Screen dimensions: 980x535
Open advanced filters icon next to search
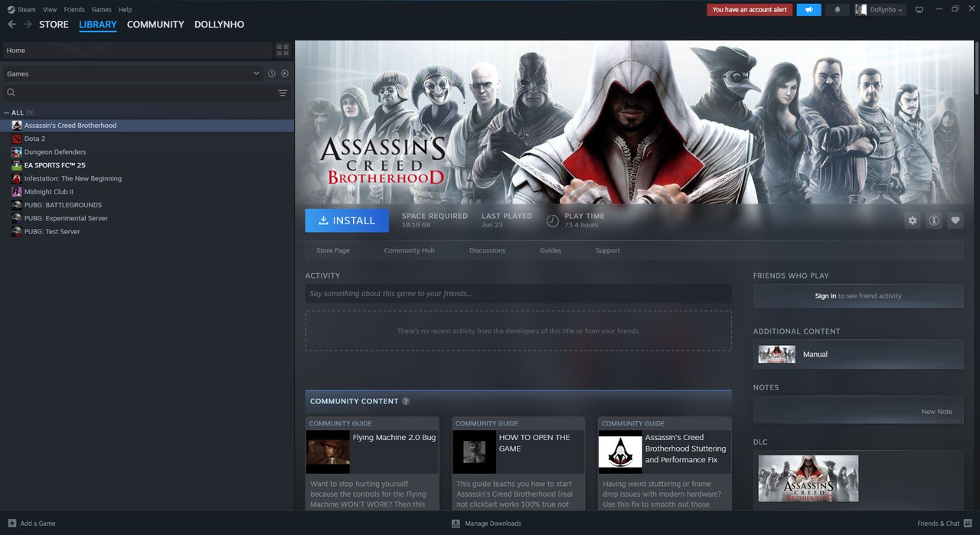point(283,93)
